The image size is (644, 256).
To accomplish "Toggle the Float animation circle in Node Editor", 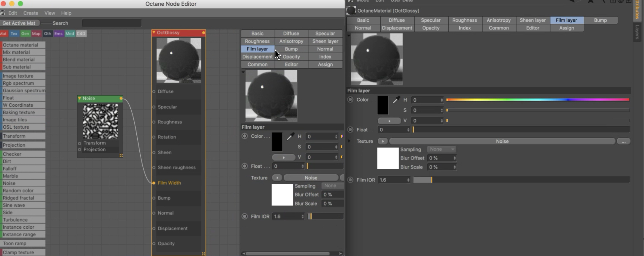I will (245, 166).
